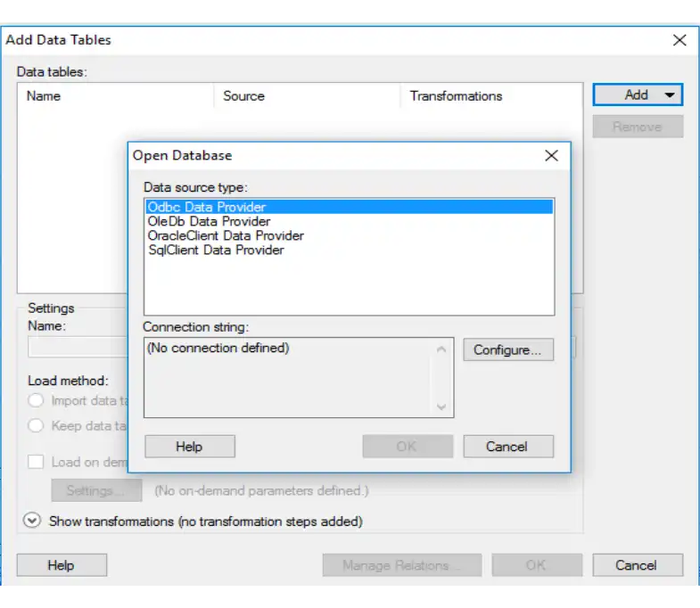Viewport: 700px width, 608px height.
Task: Click Help in Open Database dialog
Action: coord(189,447)
